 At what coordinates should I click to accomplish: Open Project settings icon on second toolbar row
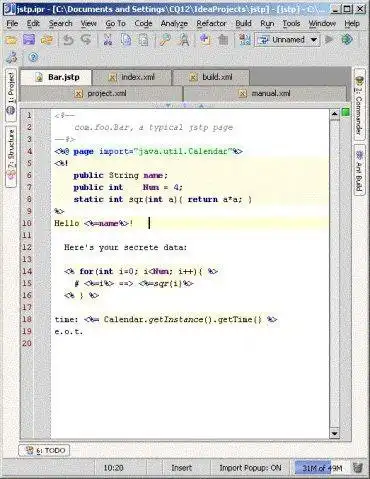(11, 58)
